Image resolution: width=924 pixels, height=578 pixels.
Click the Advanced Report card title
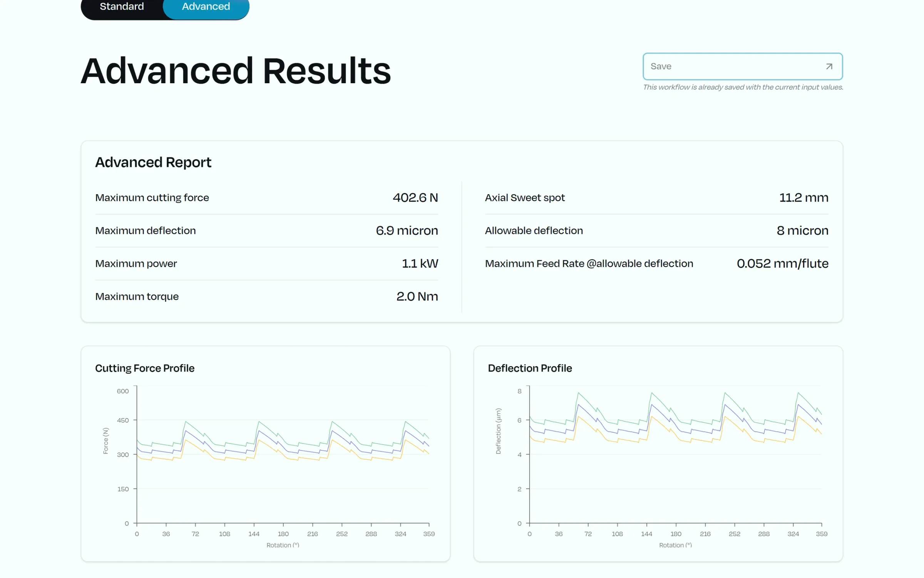click(153, 162)
